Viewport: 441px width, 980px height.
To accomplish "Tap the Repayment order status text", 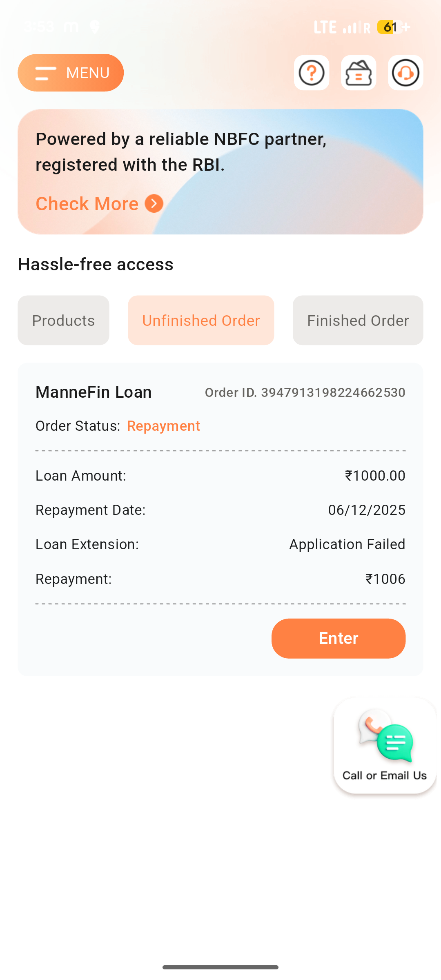I will click(163, 426).
